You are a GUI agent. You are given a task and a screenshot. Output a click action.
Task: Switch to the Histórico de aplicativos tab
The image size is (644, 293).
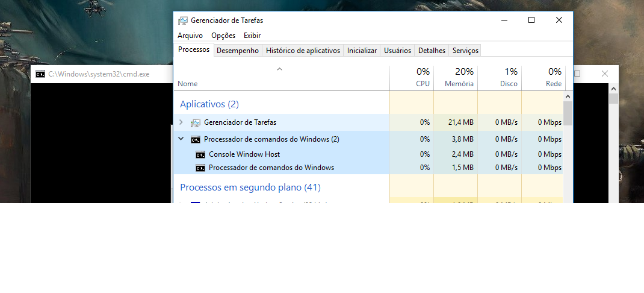(x=303, y=51)
